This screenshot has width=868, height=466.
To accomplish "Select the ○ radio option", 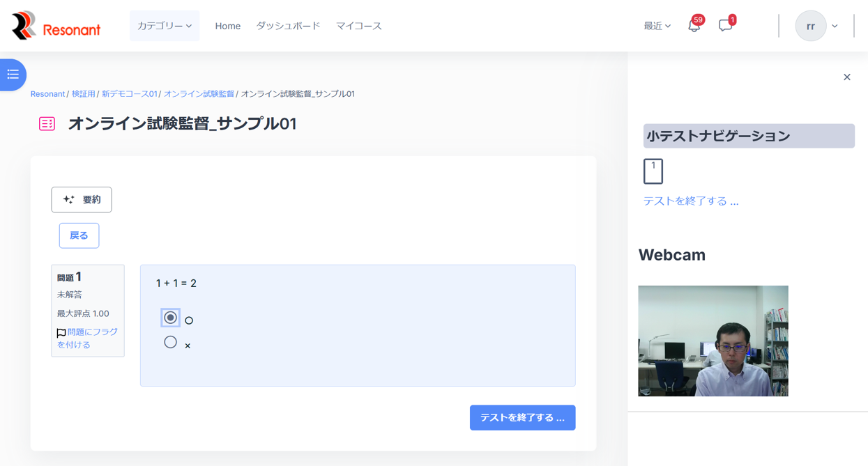I will [170, 318].
